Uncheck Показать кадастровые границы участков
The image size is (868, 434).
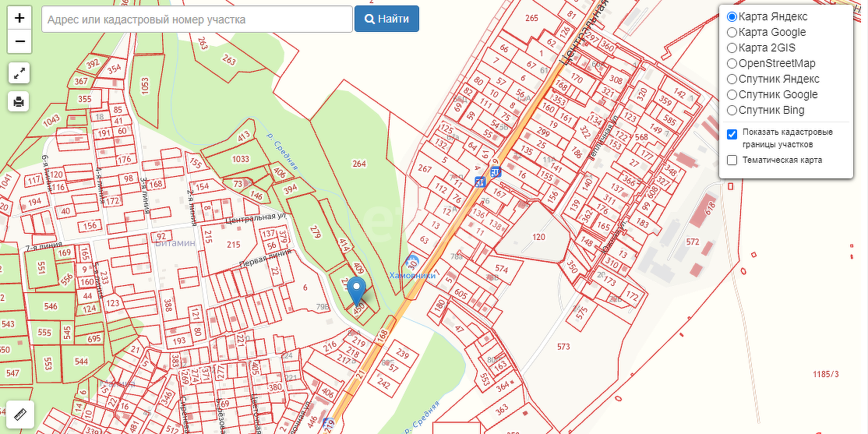732,134
